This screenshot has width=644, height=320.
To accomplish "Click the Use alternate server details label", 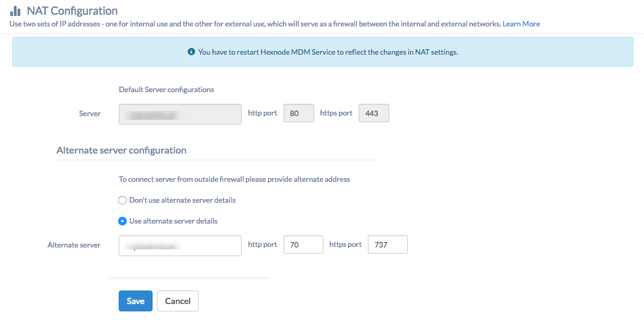I will [x=173, y=220].
